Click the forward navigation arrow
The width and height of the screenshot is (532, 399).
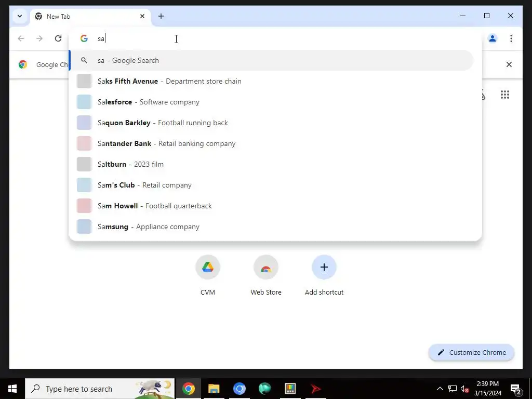(x=39, y=38)
